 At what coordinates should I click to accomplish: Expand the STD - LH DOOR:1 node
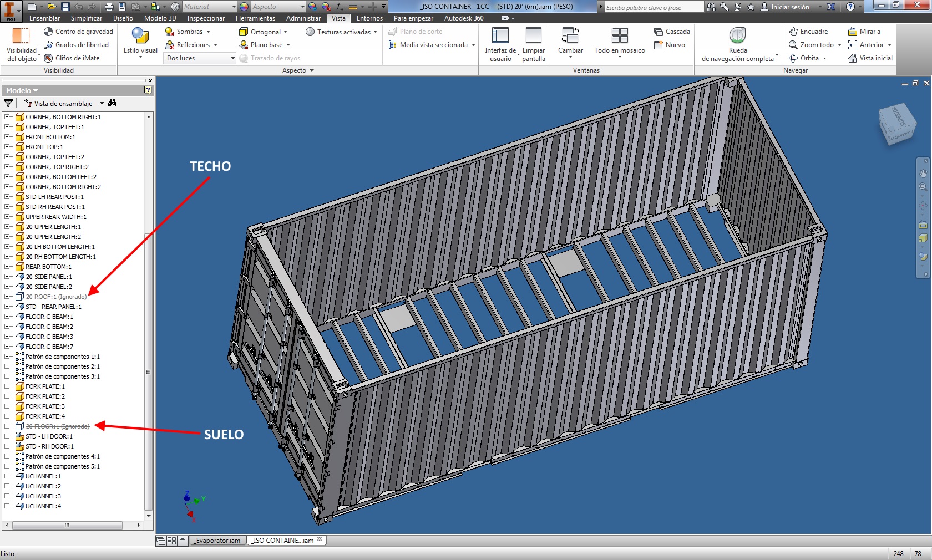point(7,436)
